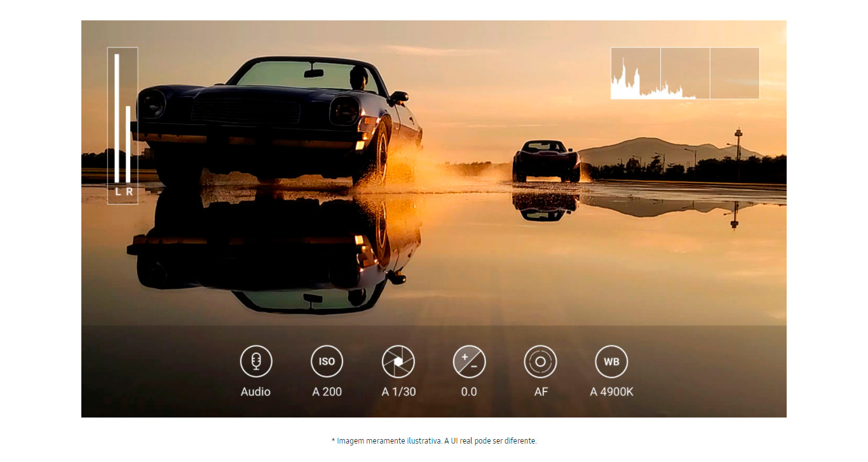The image size is (868, 462).
Task: Tap the AF focus ring icon
Action: pyautogui.click(x=540, y=362)
